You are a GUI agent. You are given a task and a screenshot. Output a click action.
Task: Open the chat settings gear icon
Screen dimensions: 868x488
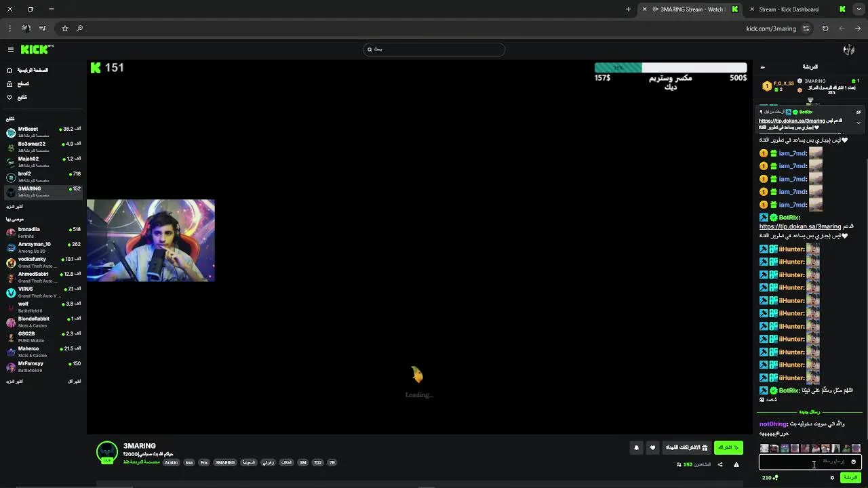(832, 478)
